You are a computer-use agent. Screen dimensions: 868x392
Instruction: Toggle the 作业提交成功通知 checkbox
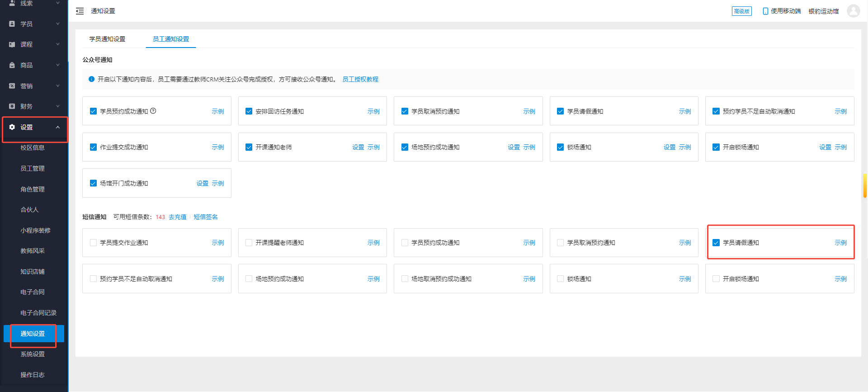tap(93, 147)
